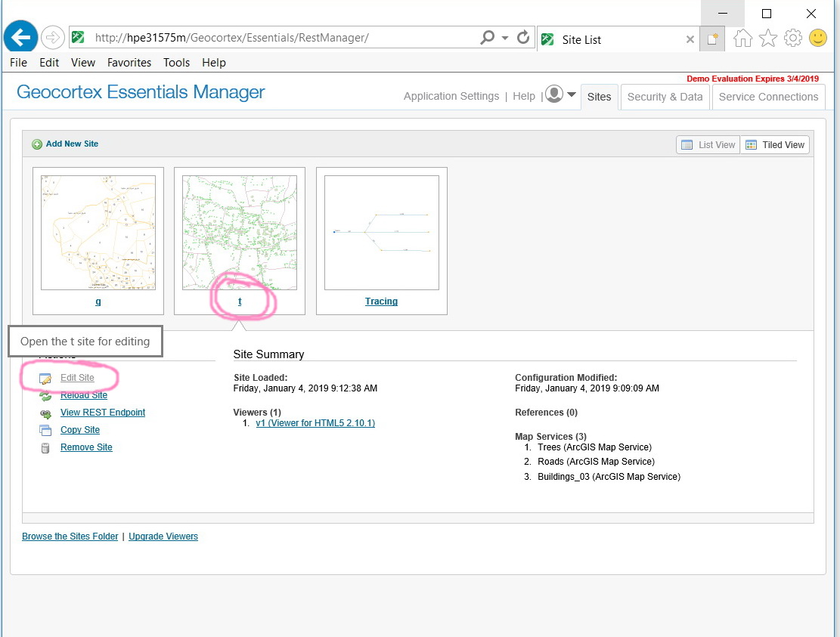Select the Tracing site name link
Viewport: 840px width, 637px height.
coord(381,301)
